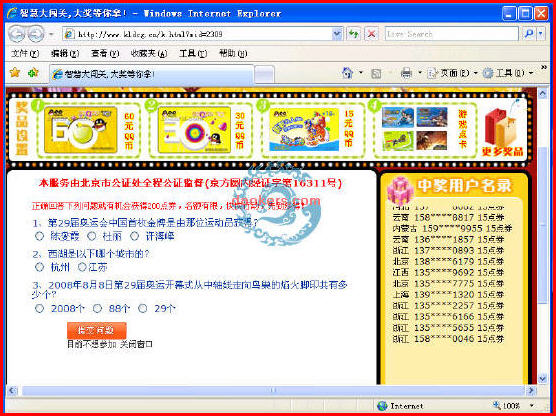The image size is (556, 416).
Task: Click the 60元 QQ币 prize card image
Action: coord(80,130)
